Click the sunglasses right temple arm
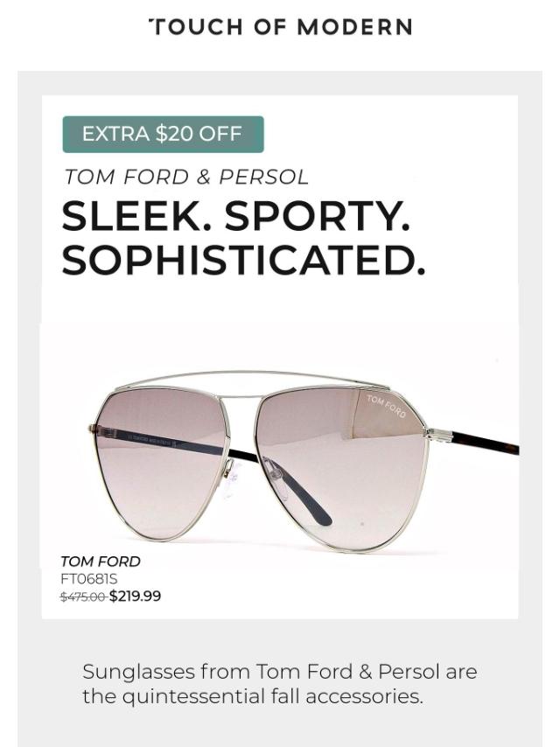560x747 pixels. [484, 443]
